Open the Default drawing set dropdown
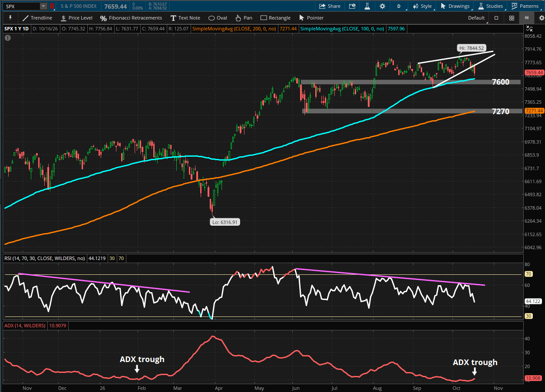 pos(476,18)
